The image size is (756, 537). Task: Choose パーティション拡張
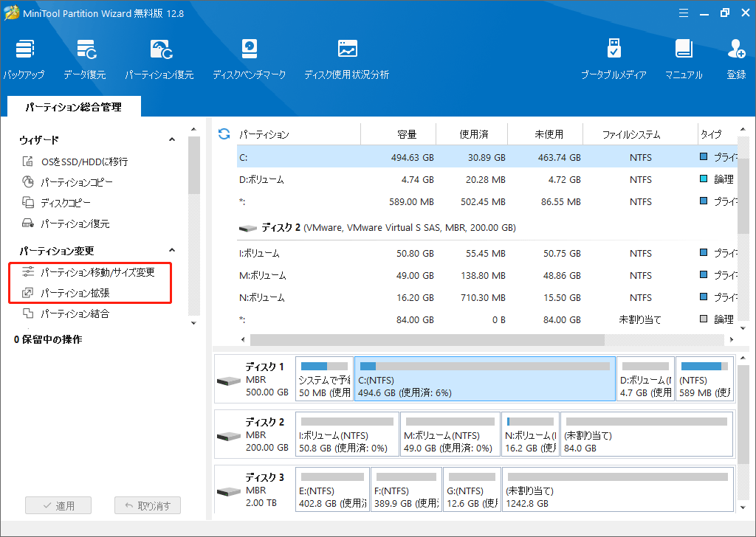tap(66, 293)
